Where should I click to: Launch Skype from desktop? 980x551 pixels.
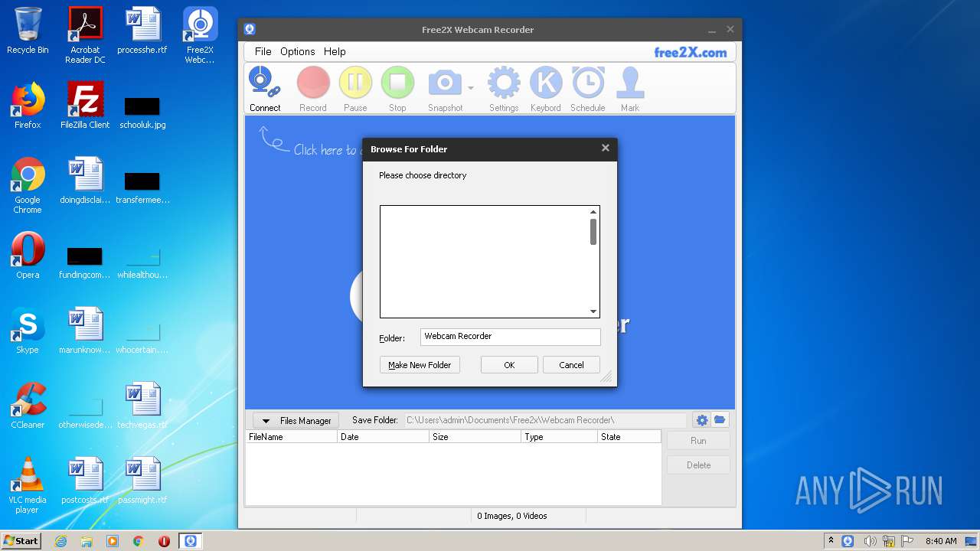coord(28,331)
